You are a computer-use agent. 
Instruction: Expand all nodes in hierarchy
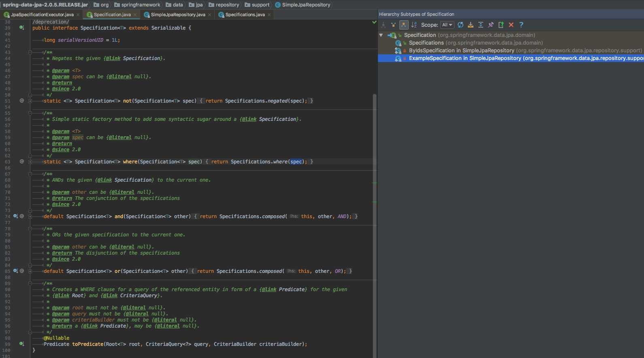(x=481, y=25)
